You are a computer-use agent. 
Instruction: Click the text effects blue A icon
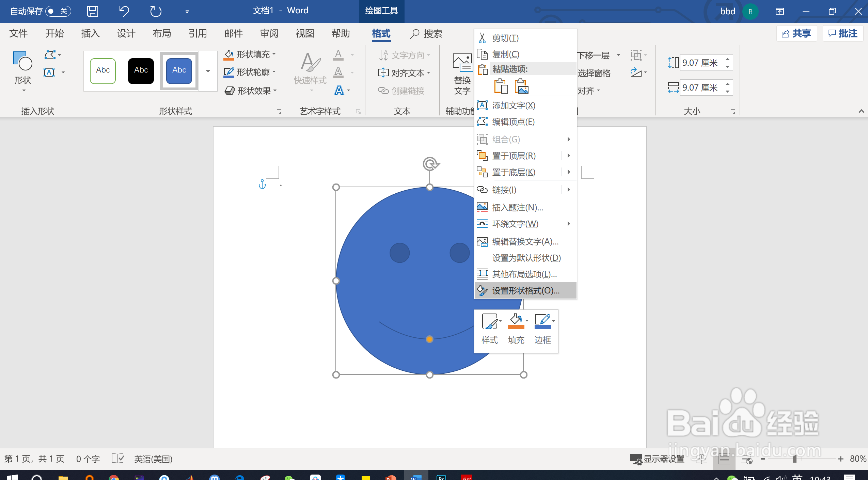pos(339,91)
